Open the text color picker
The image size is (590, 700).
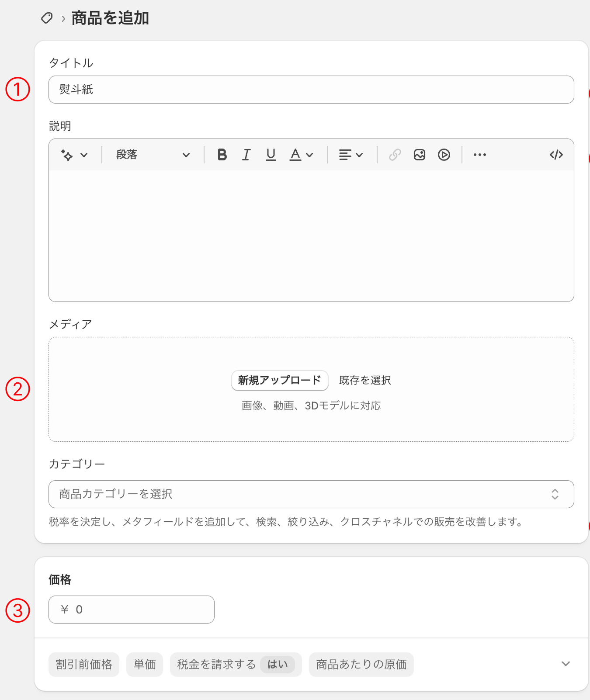pyautogui.click(x=301, y=155)
